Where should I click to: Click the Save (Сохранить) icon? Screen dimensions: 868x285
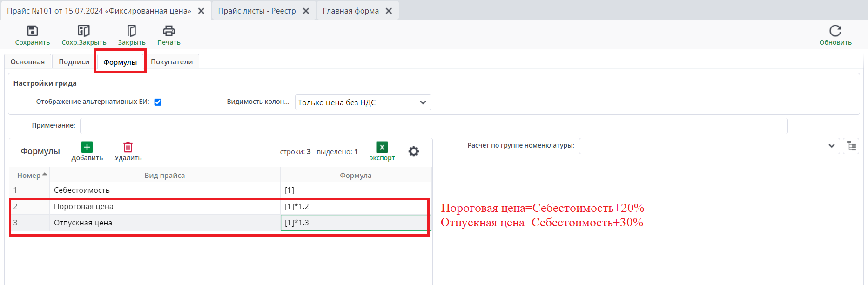[x=33, y=31]
